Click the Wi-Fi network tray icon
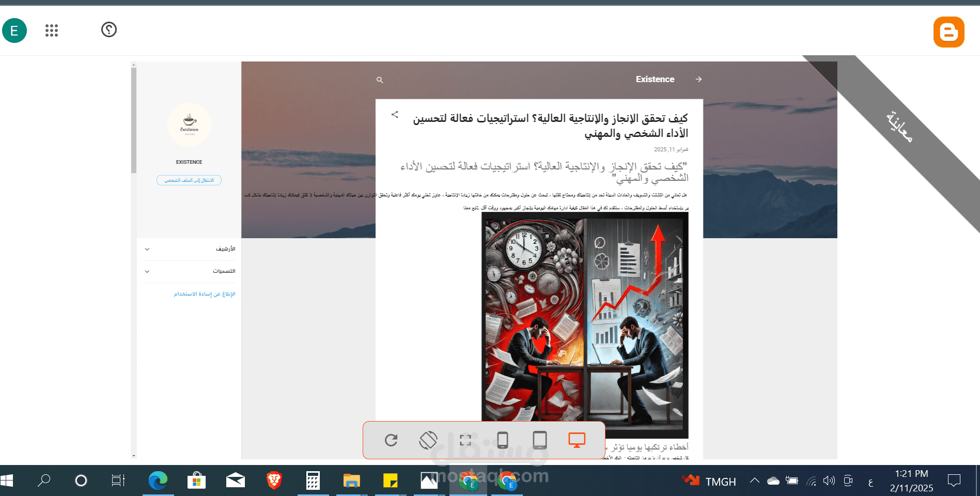Screen dimensions: 980x496 (812, 482)
